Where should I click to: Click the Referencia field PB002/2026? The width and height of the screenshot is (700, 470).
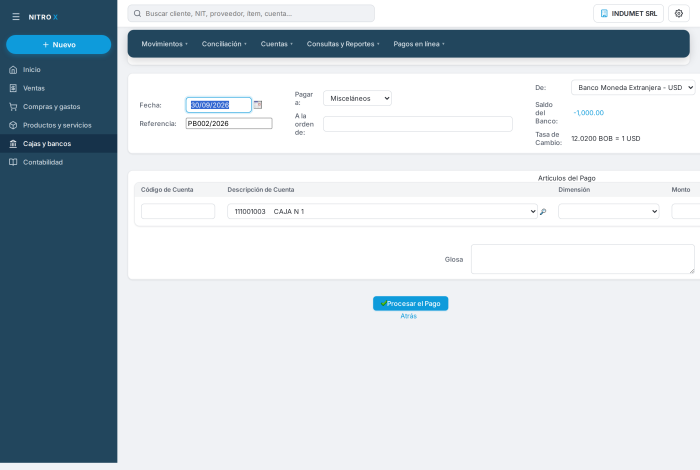click(229, 124)
